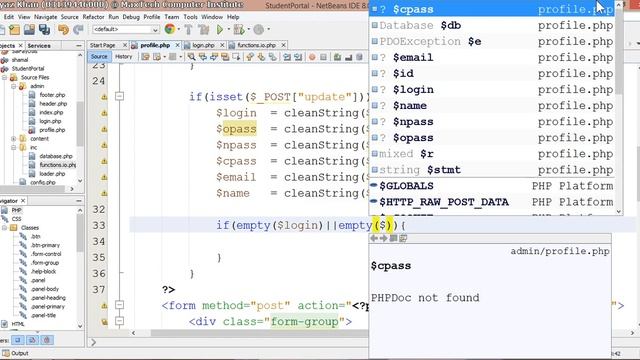Click Output window icon in bottom bar
This screenshot has width=640, height=360.
click(6, 353)
